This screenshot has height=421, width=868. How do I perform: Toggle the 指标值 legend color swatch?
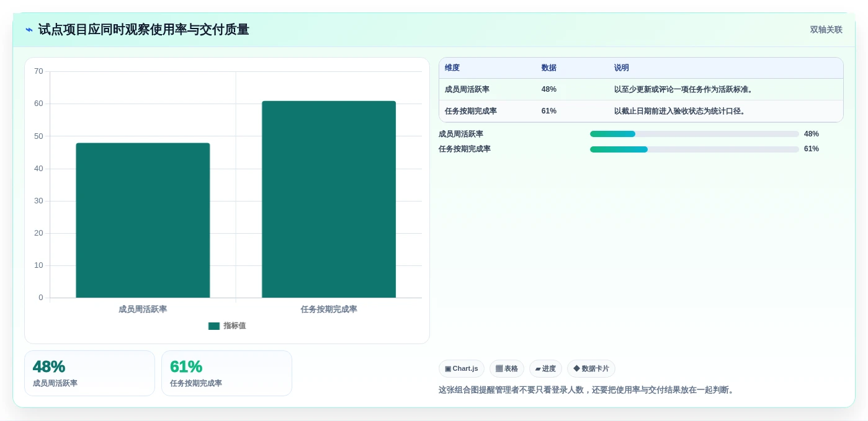point(214,326)
